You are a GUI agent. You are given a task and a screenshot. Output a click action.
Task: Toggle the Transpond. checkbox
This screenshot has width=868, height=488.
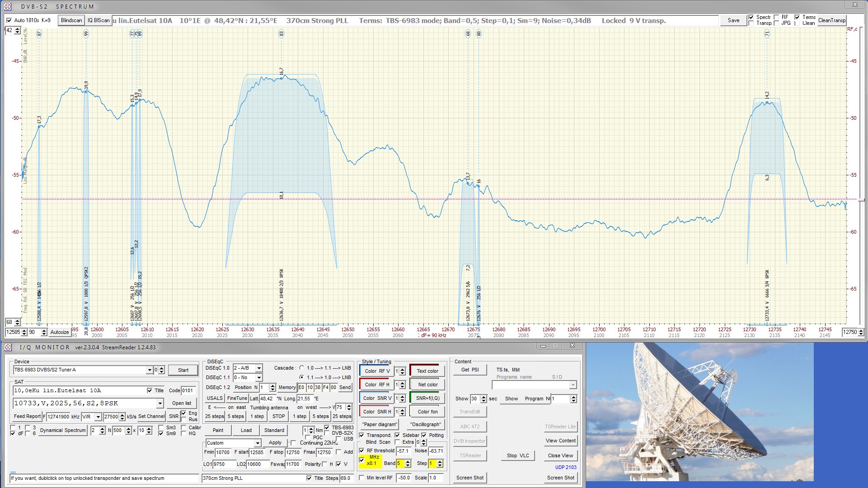361,435
